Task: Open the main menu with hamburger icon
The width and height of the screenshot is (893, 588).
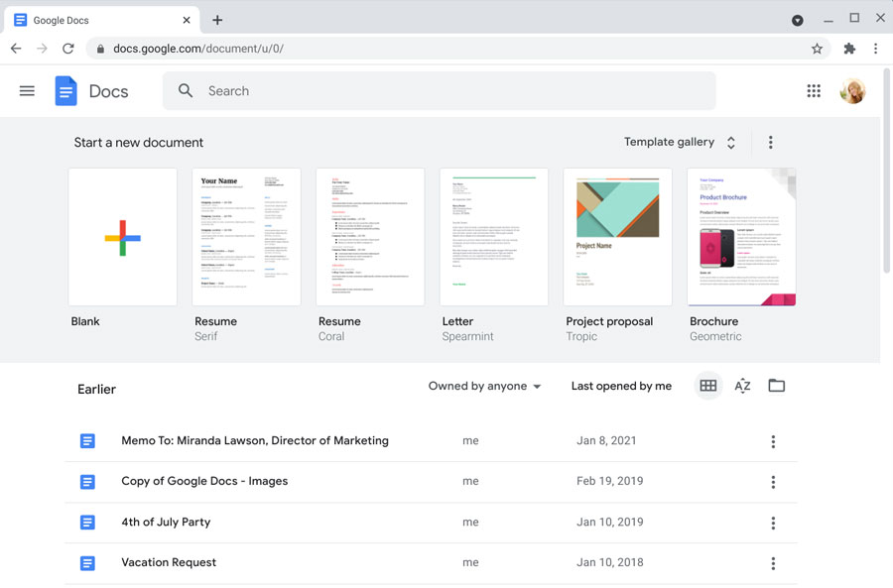Action: coord(27,90)
